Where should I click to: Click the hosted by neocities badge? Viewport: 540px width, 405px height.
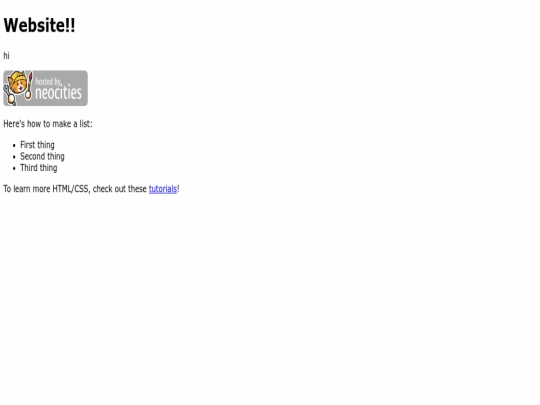click(x=45, y=88)
